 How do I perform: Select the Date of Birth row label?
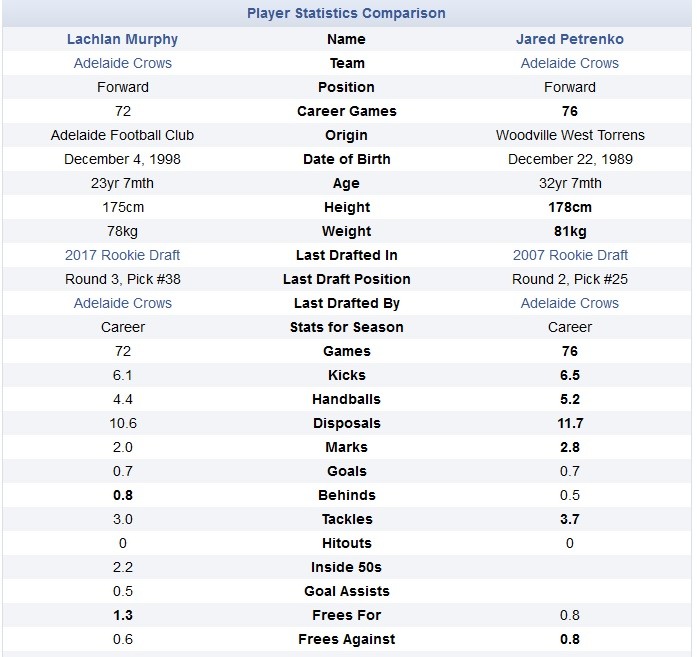tap(347, 159)
